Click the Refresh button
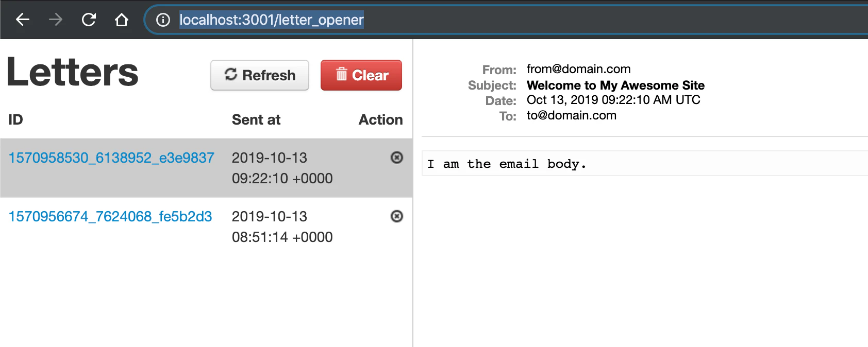Screen dimensions: 868x347 [x=260, y=75]
